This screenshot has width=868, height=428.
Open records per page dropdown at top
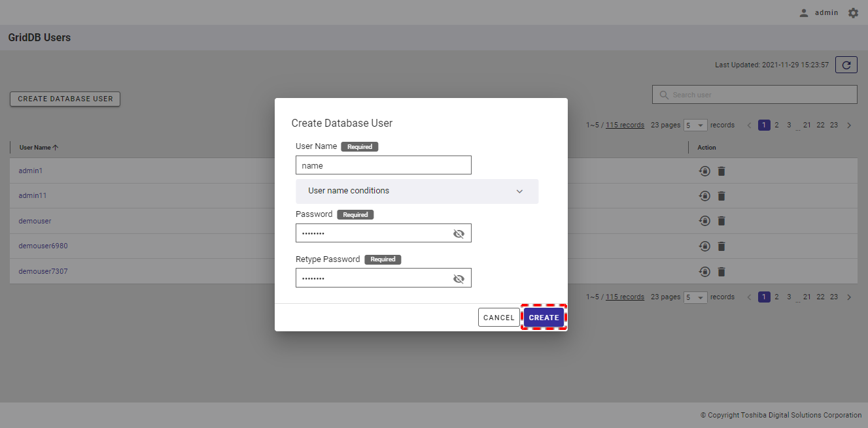click(695, 125)
